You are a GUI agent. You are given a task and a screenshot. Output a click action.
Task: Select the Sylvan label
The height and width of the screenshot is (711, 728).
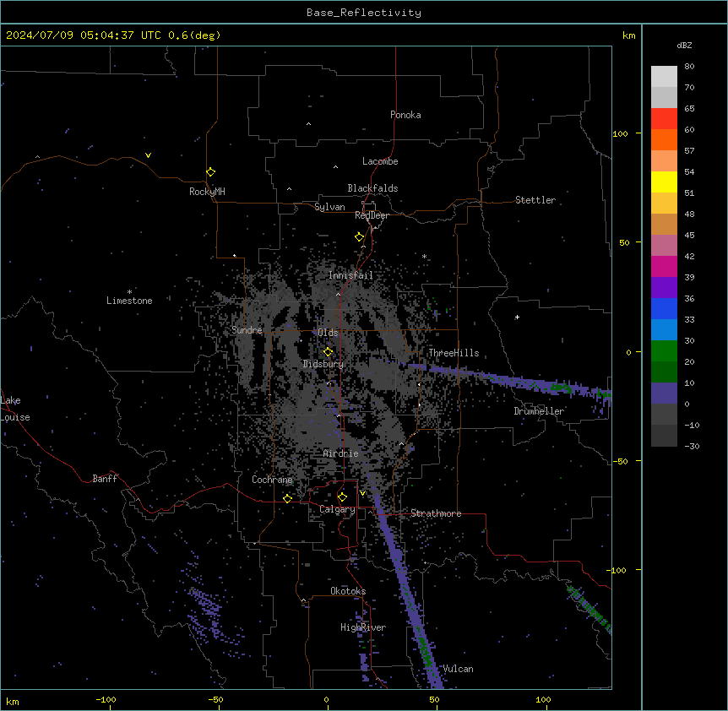(x=329, y=207)
